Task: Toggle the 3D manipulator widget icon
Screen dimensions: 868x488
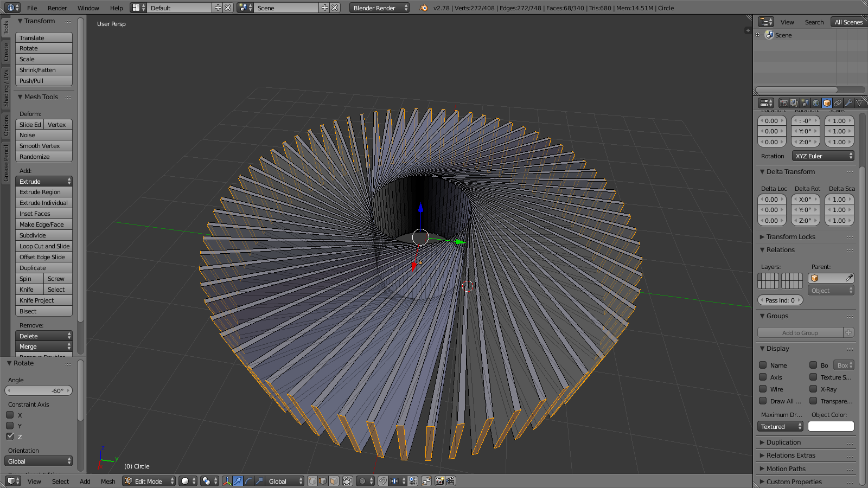Action: point(227,481)
